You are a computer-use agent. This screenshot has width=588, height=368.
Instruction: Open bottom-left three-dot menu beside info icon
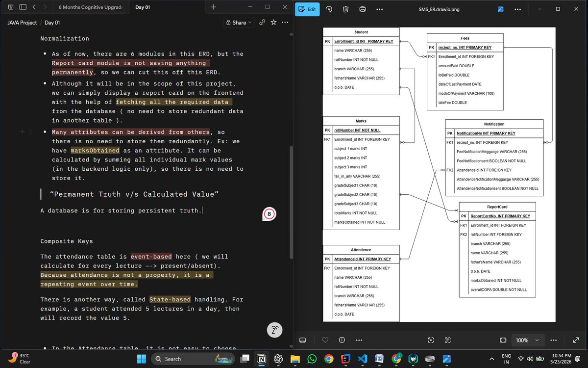point(359,340)
